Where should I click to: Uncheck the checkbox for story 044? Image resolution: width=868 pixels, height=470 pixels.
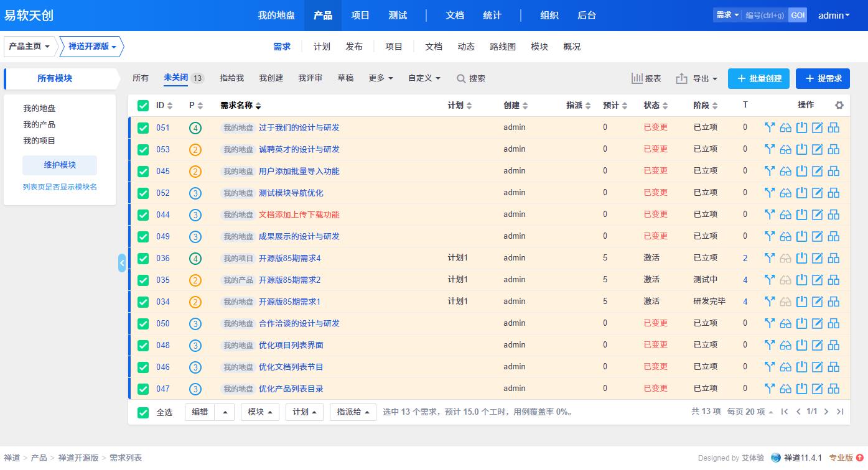pyautogui.click(x=143, y=214)
